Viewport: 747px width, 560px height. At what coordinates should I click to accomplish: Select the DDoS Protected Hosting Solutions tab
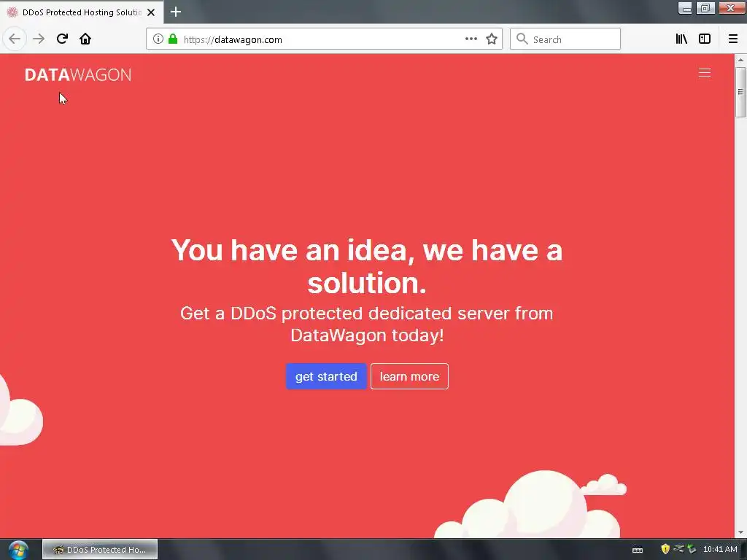82,12
